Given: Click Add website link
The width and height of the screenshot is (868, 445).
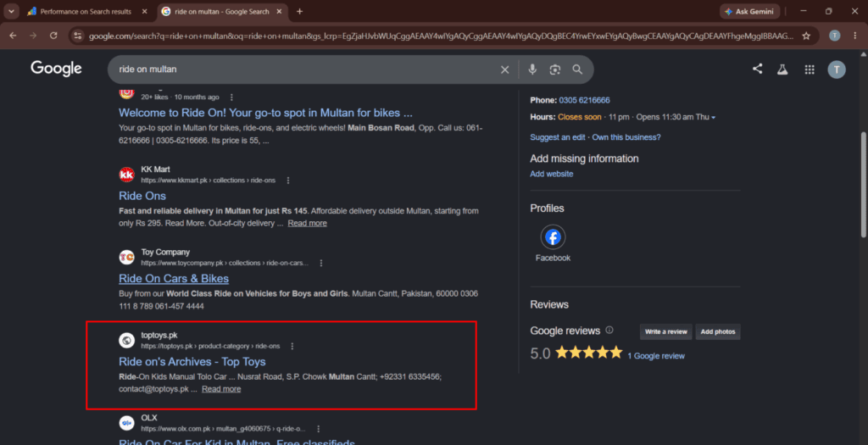Looking at the screenshot, I should pyautogui.click(x=552, y=174).
